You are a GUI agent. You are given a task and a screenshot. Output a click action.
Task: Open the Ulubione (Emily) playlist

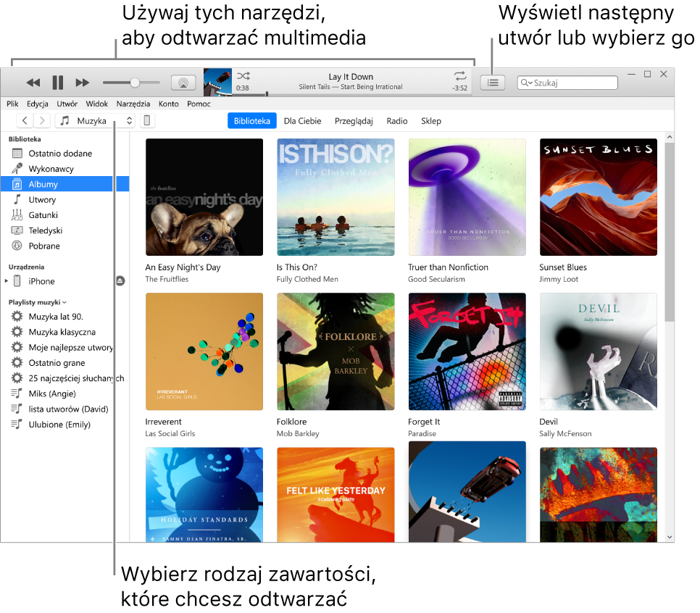click(x=64, y=424)
